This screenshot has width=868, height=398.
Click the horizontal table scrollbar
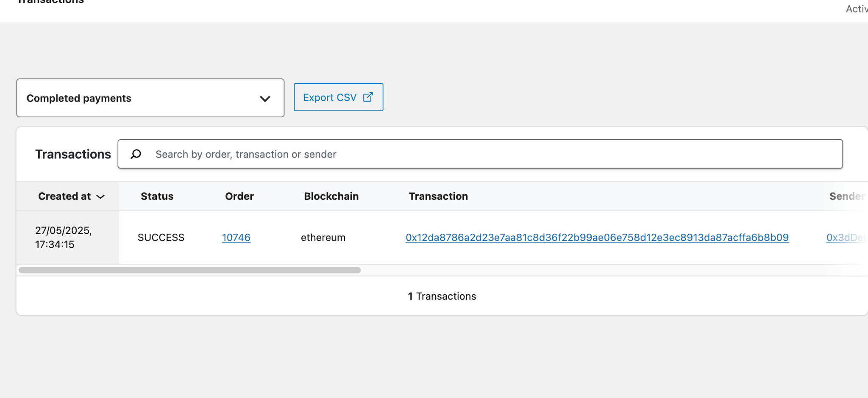[189, 270]
